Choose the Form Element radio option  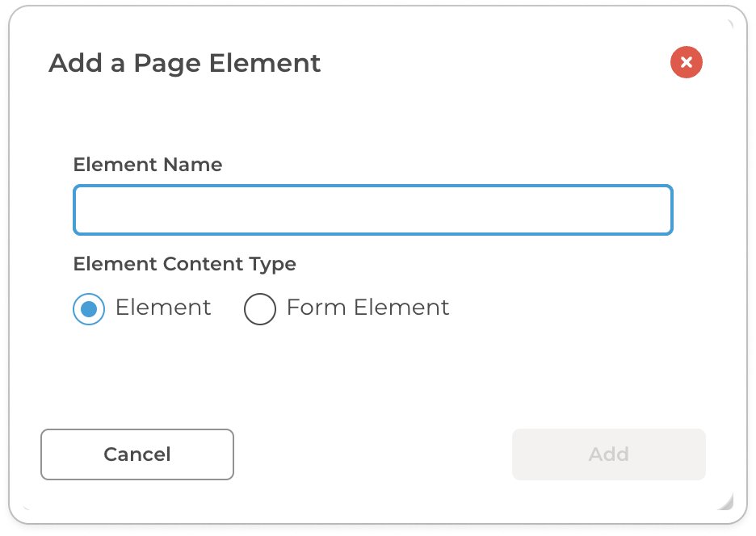point(260,308)
